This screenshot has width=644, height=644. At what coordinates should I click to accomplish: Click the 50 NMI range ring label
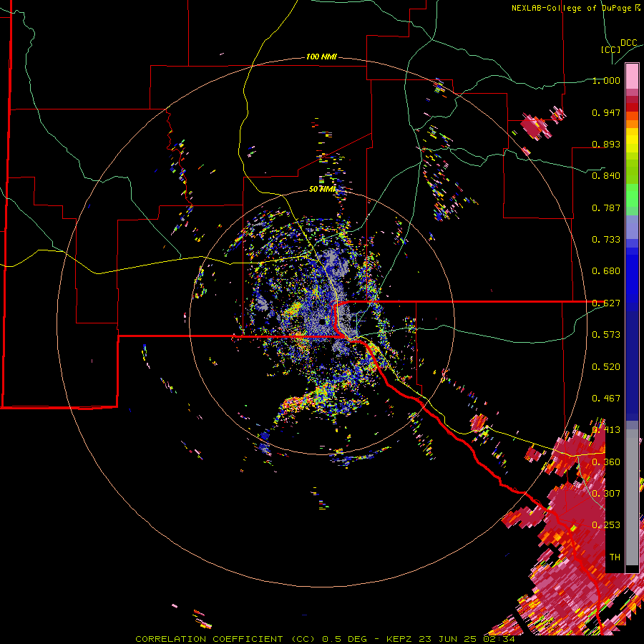point(323,189)
